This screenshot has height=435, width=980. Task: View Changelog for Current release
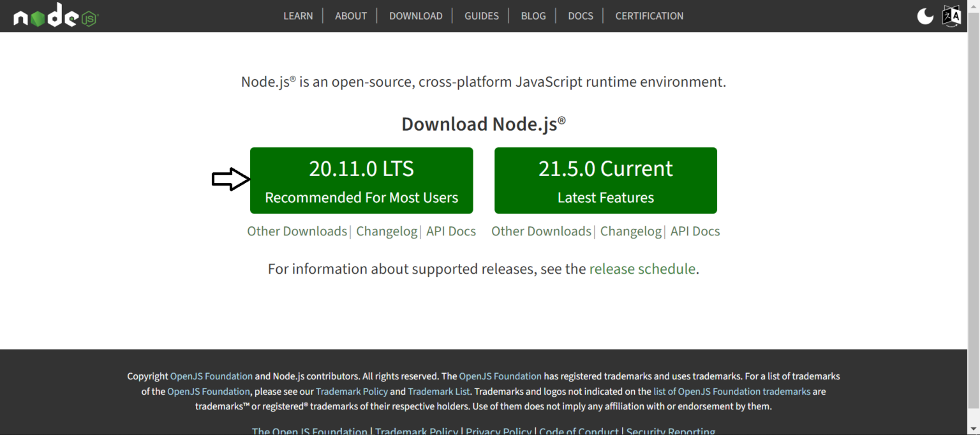point(630,231)
